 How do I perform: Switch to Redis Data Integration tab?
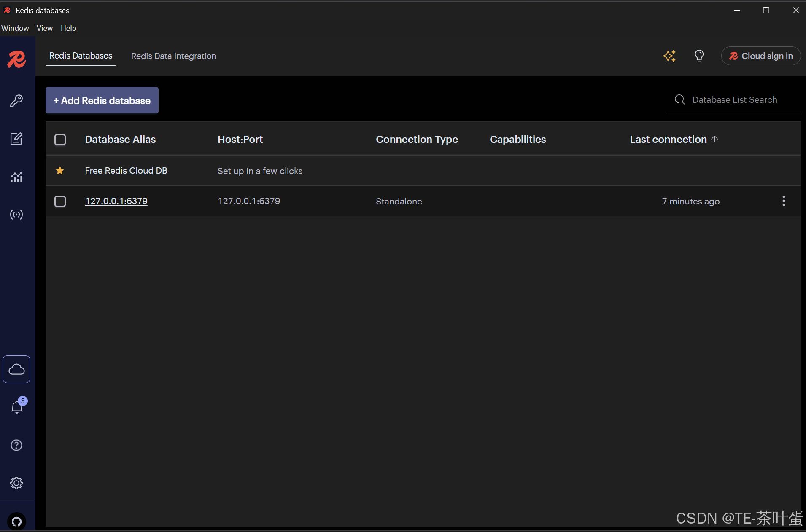(173, 56)
